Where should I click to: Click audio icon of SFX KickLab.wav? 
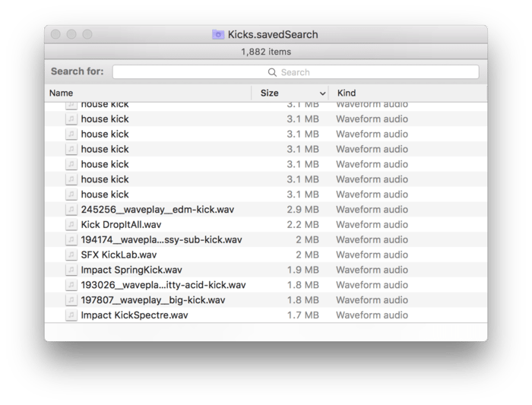(71, 255)
